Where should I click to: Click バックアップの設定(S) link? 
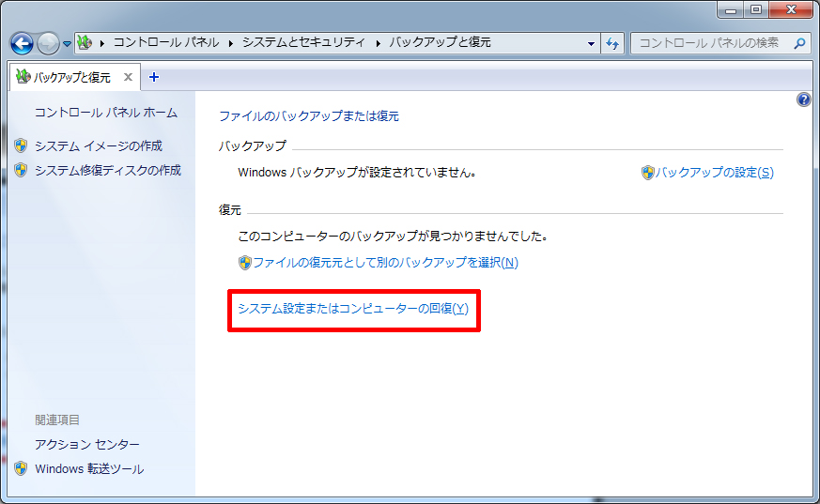click(x=714, y=173)
